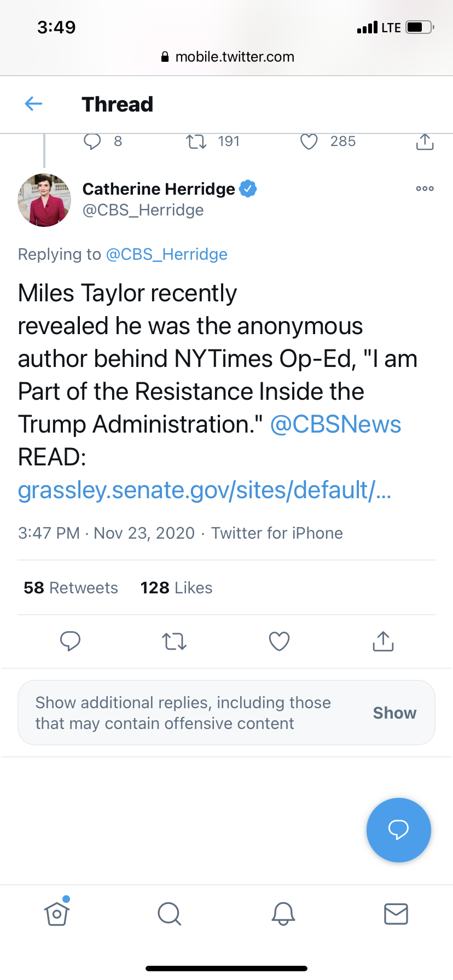Open the grassley.senate.gov link

[205, 490]
